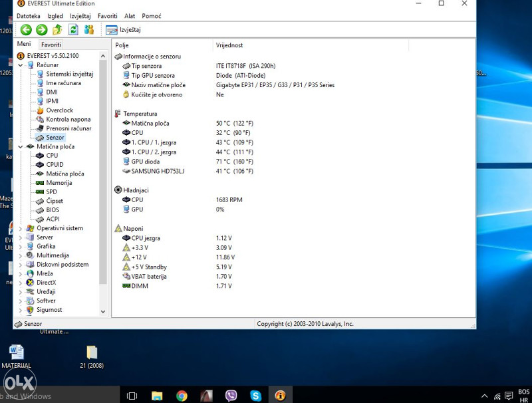532x403 pixels.
Task: Click the up-level arrow toolbar icon
Action: tap(57, 30)
